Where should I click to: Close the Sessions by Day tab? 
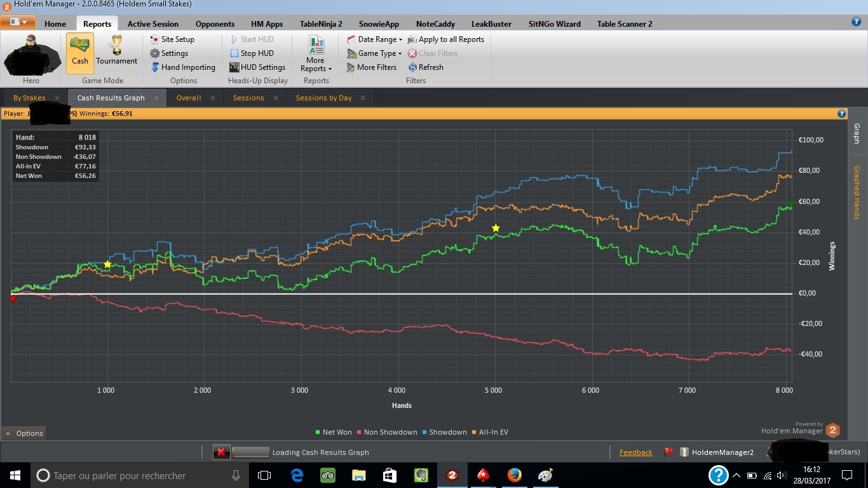pos(363,98)
